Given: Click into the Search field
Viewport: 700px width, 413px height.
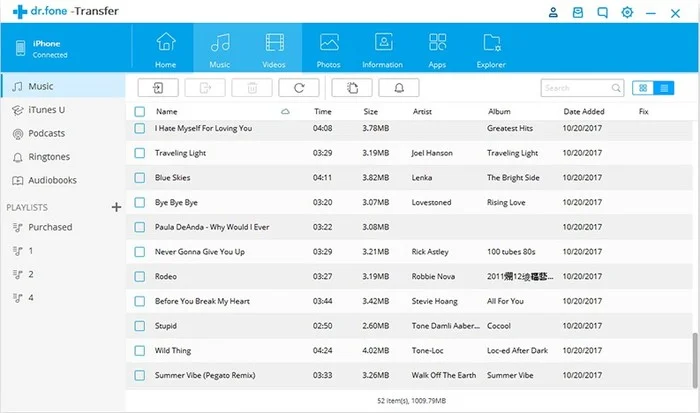Looking at the screenshot, I should point(582,88).
